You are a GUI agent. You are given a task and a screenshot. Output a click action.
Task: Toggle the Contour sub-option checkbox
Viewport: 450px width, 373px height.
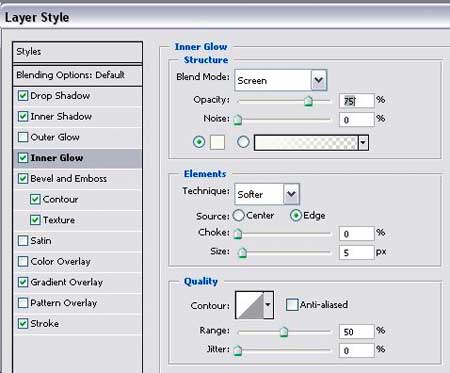point(35,199)
